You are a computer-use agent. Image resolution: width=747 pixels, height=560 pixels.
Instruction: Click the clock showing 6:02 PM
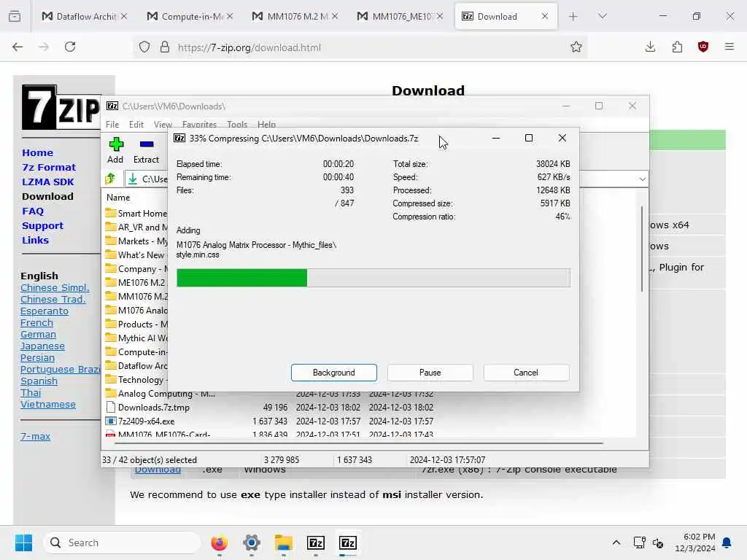[x=694, y=542]
